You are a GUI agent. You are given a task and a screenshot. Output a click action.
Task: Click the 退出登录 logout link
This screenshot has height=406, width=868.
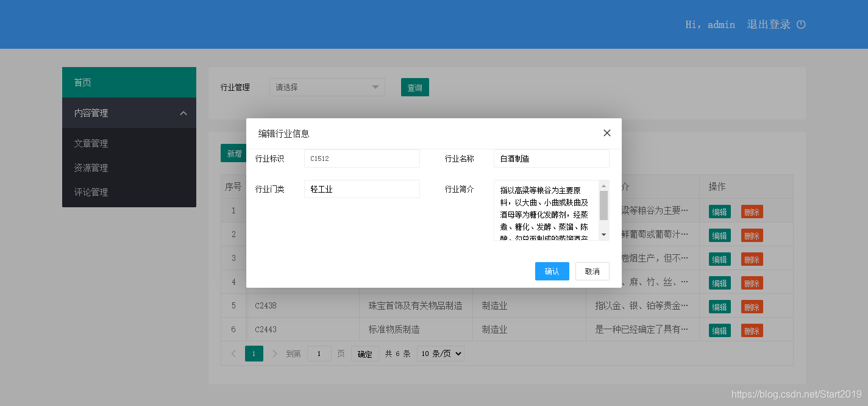(769, 24)
